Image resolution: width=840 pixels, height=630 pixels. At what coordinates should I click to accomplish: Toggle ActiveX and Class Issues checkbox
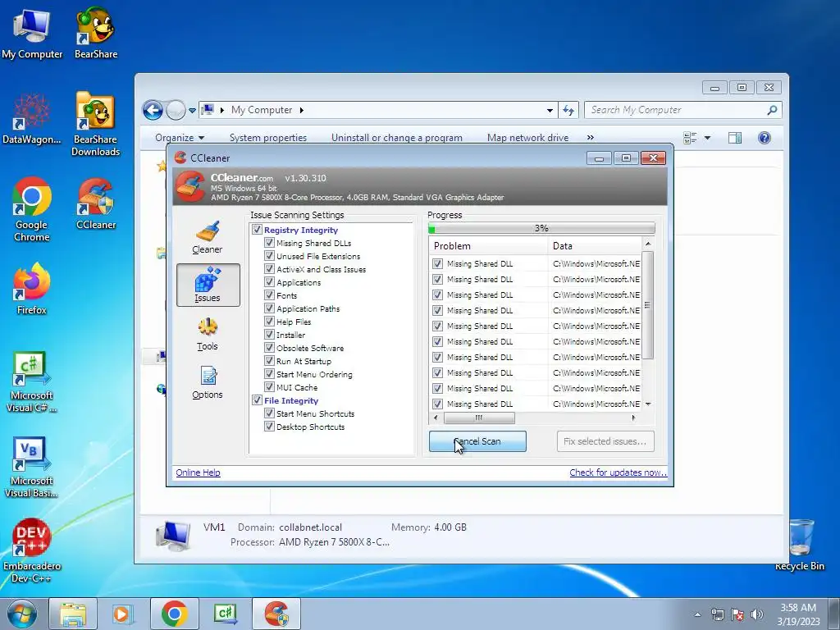pyautogui.click(x=269, y=269)
